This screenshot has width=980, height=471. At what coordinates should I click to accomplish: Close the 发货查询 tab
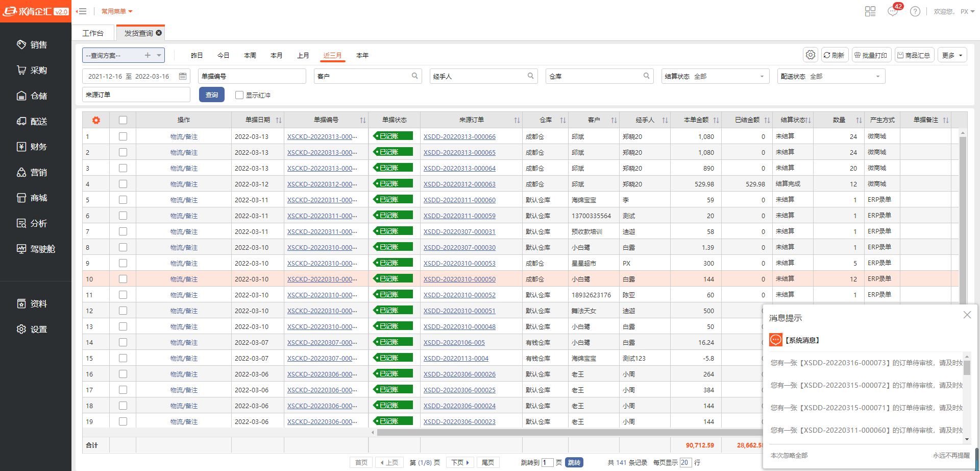coord(159,33)
